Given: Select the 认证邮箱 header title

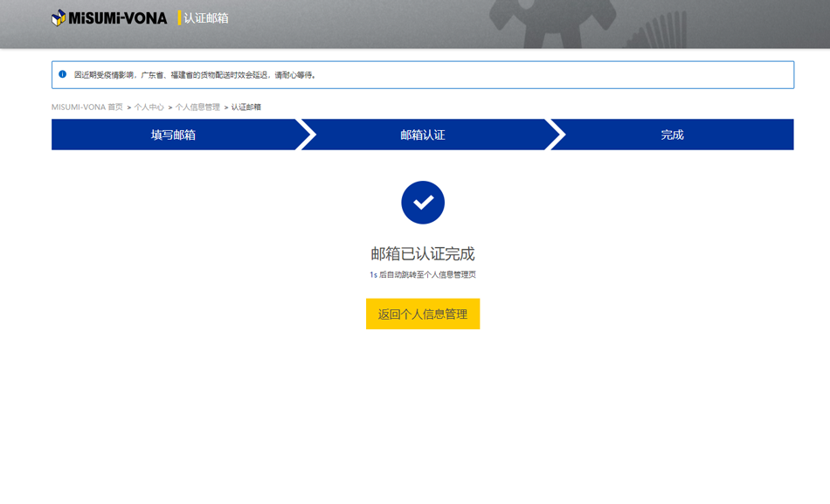Looking at the screenshot, I should 206,17.
